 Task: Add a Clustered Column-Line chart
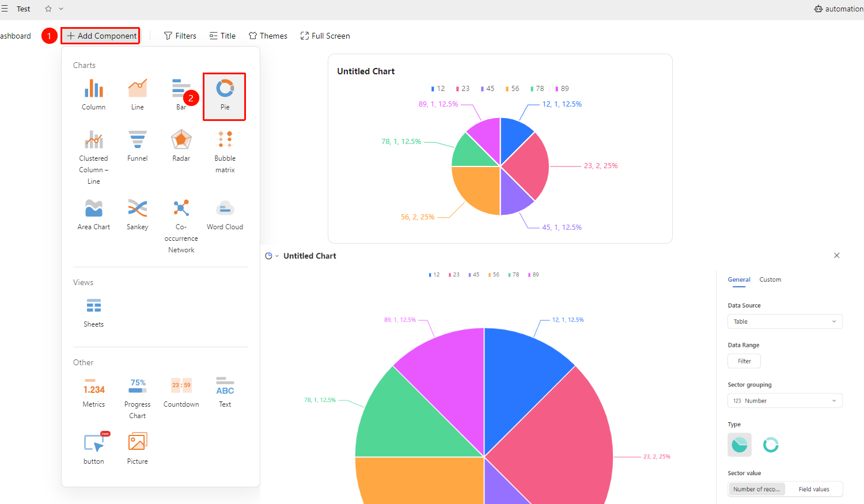click(93, 157)
